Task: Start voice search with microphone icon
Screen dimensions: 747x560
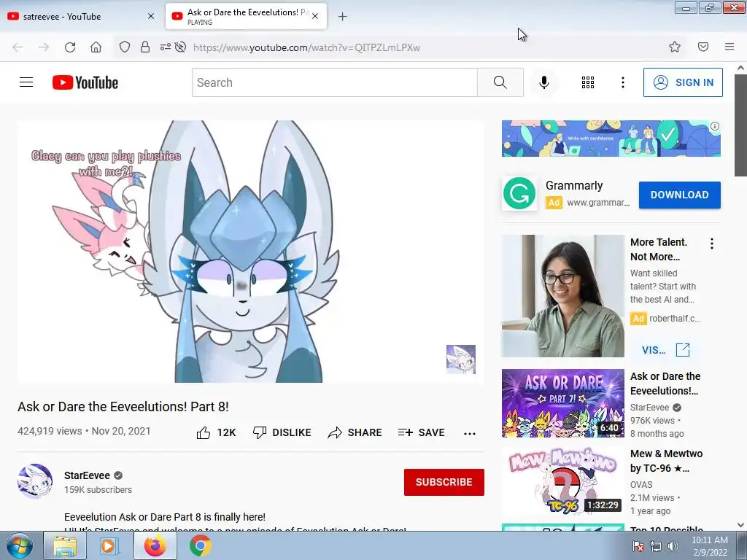Action: point(544,82)
